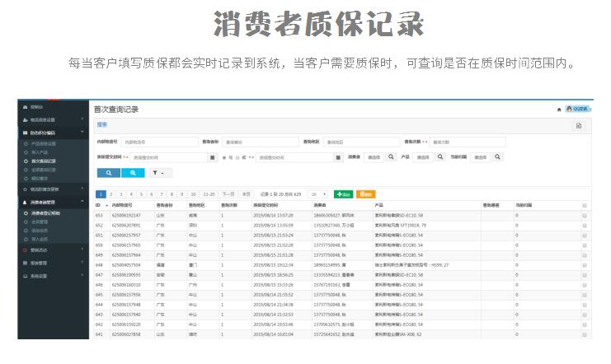This screenshot has width=611, height=364.
Task: Click the ID cell 647
Action: coord(99,275)
